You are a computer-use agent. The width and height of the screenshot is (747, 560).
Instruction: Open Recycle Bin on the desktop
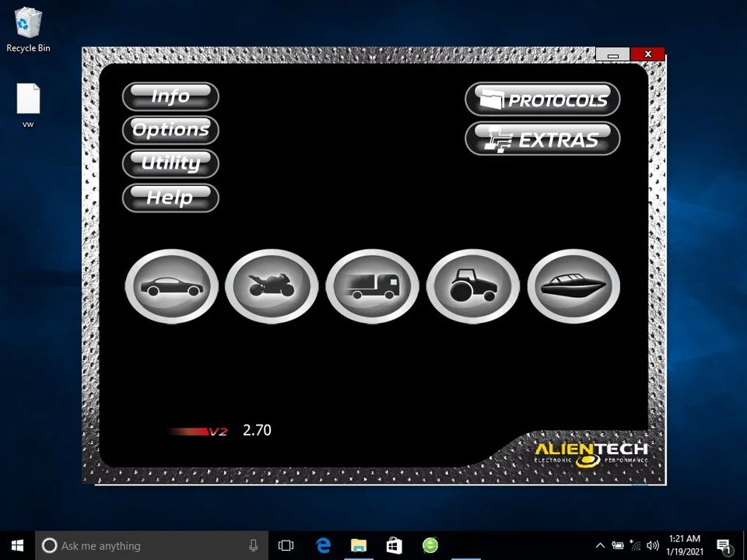coord(28,30)
